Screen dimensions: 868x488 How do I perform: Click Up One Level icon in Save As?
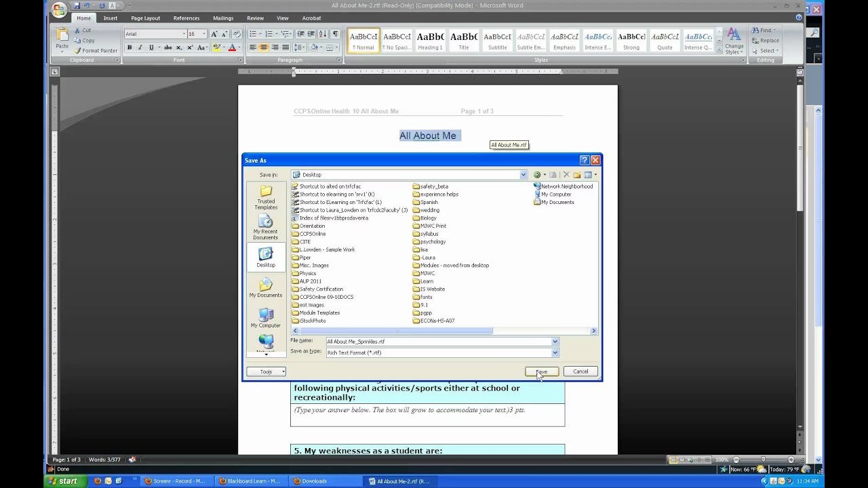coord(553,175)
